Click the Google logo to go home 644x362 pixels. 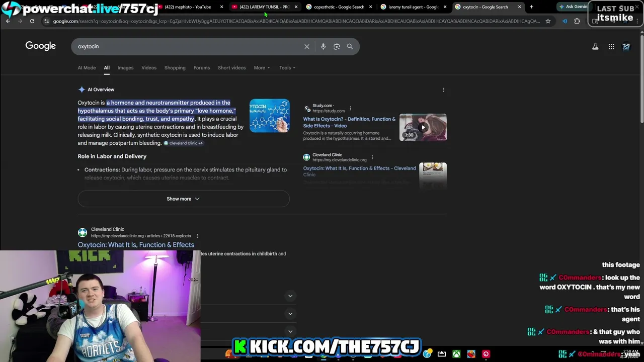click(x=41, y=46)
